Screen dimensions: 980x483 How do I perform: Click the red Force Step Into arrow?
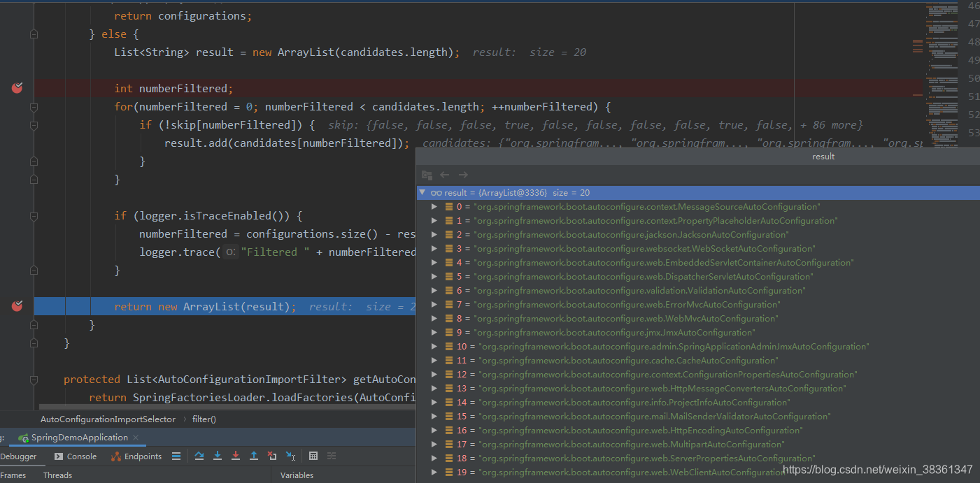[236, 456]
